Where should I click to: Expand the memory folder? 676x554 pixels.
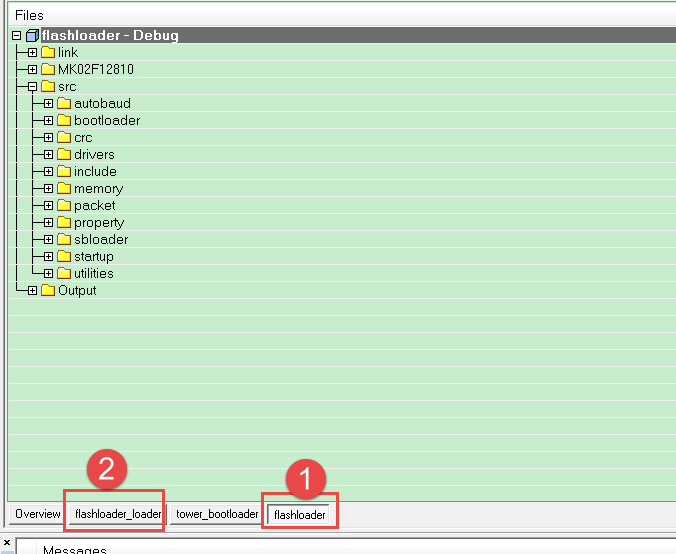tap(48, 188)
